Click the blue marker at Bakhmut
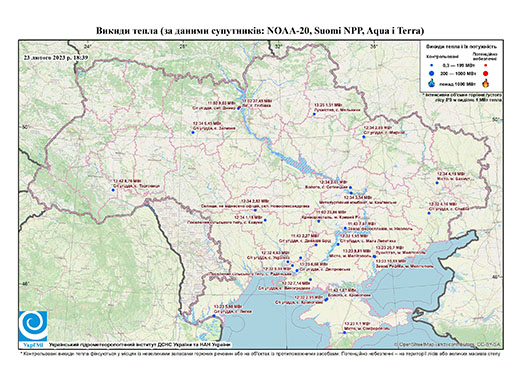The width and height of the screenshot is (520, 368). click(x=437, y=183)
